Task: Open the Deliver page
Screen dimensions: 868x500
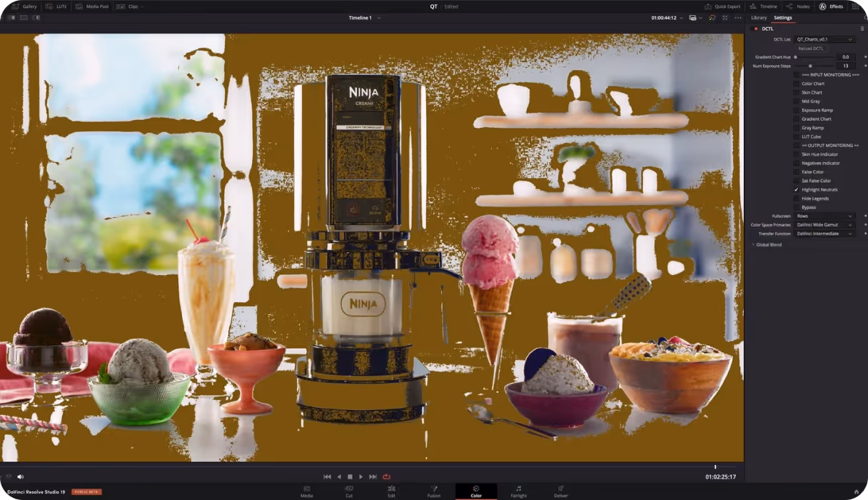Action: (561, 491)
